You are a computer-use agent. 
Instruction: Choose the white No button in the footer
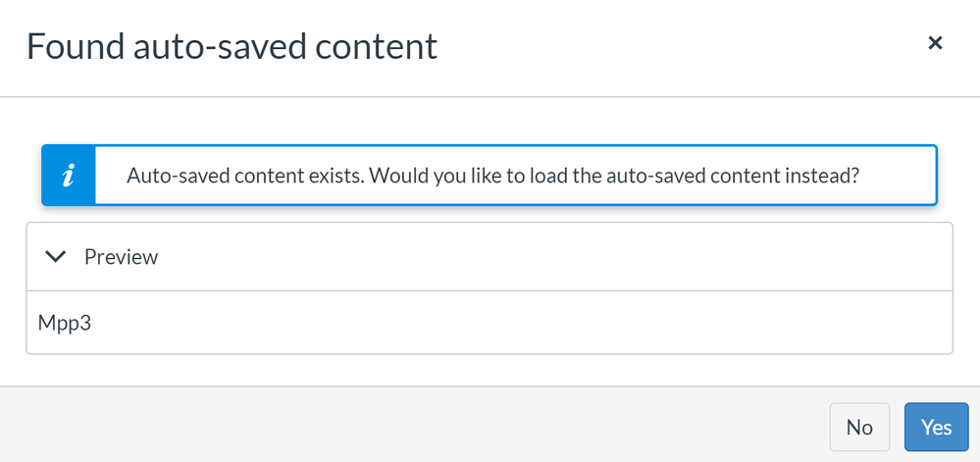[859, 427]
